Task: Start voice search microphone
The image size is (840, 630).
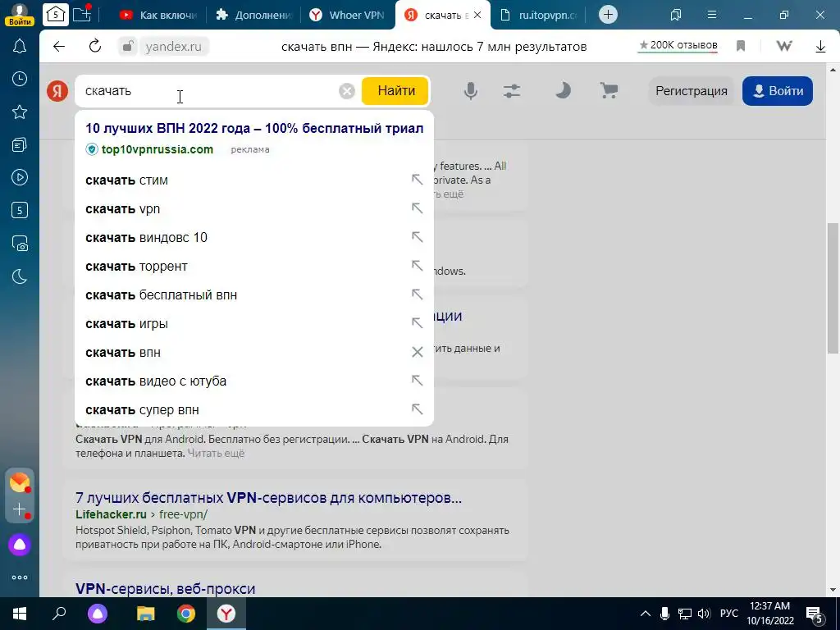Action: (x=470, y=90)
